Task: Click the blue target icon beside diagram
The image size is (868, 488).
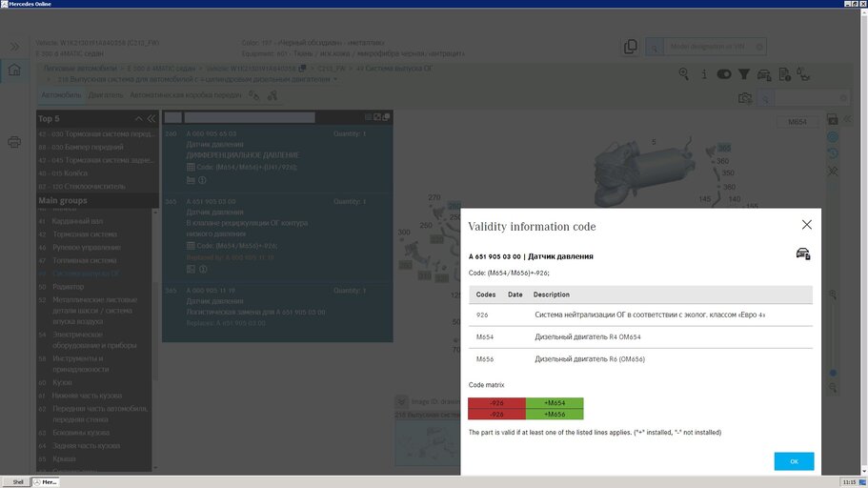Action: coord(832,136)
